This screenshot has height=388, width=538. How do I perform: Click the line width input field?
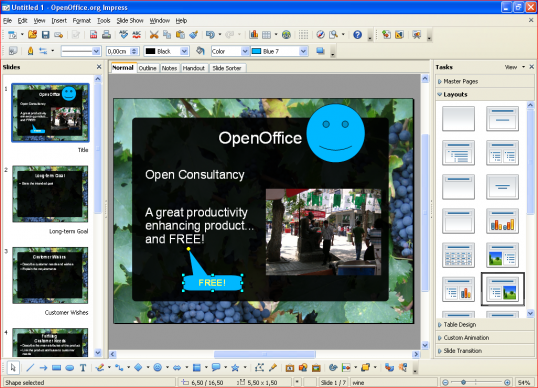click(x=118, y=51)
